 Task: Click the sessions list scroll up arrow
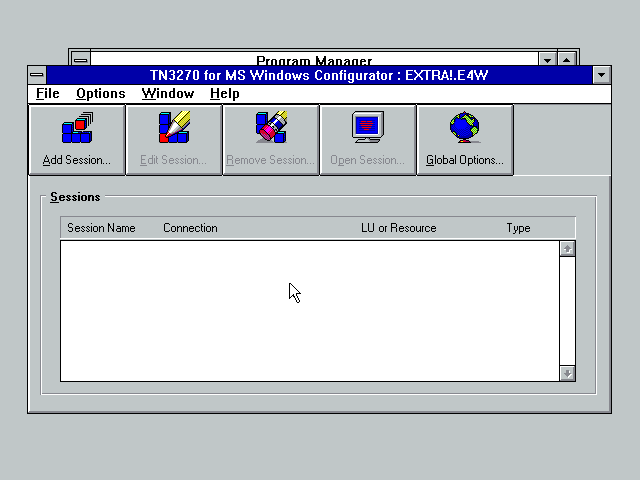[x=567, y=249]
